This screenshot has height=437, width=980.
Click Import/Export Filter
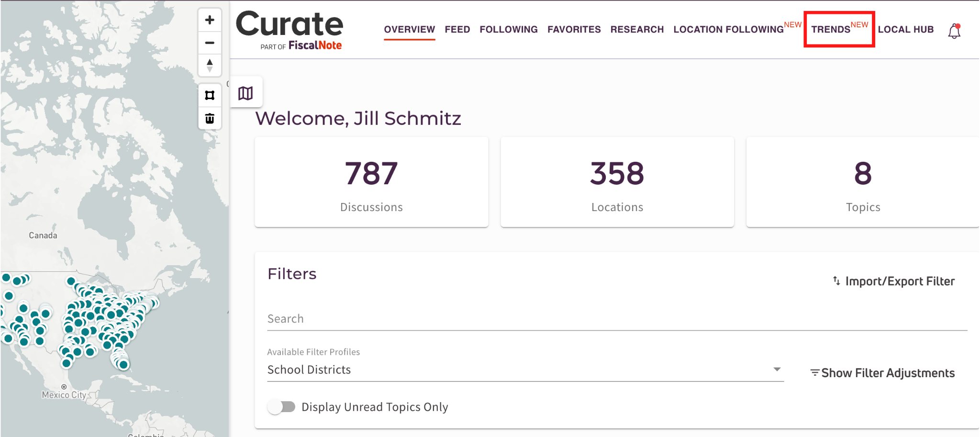click(x=893, y=281)
